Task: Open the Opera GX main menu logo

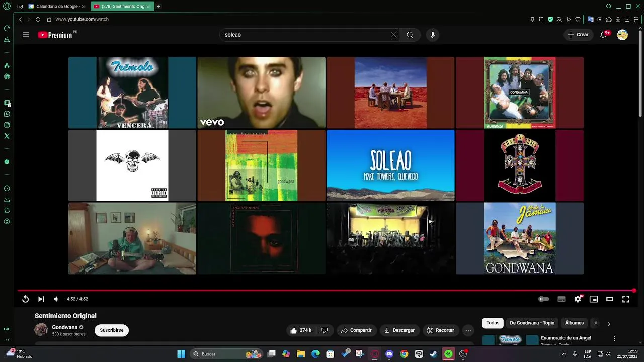Action: pyautogui.click(x=7, y=7)
